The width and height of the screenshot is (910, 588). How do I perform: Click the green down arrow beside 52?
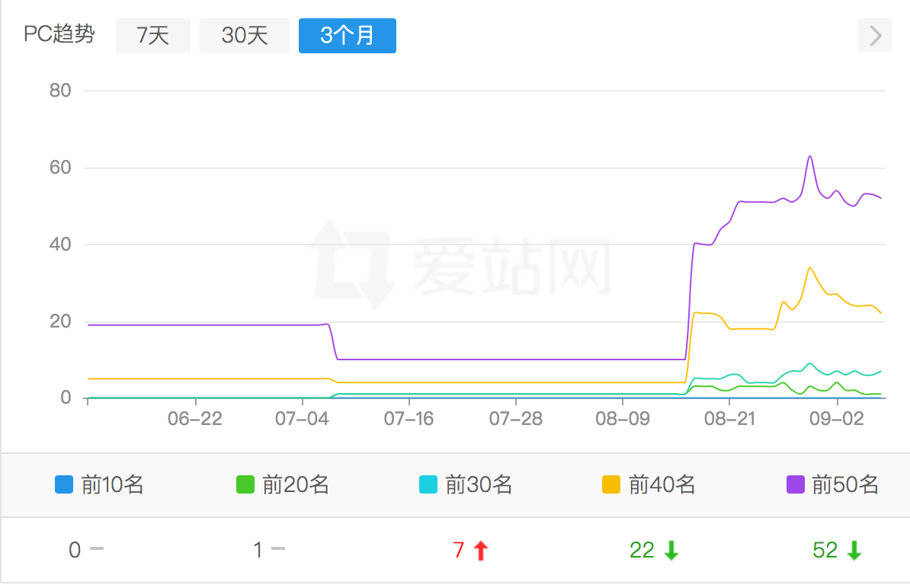(854, 551)
